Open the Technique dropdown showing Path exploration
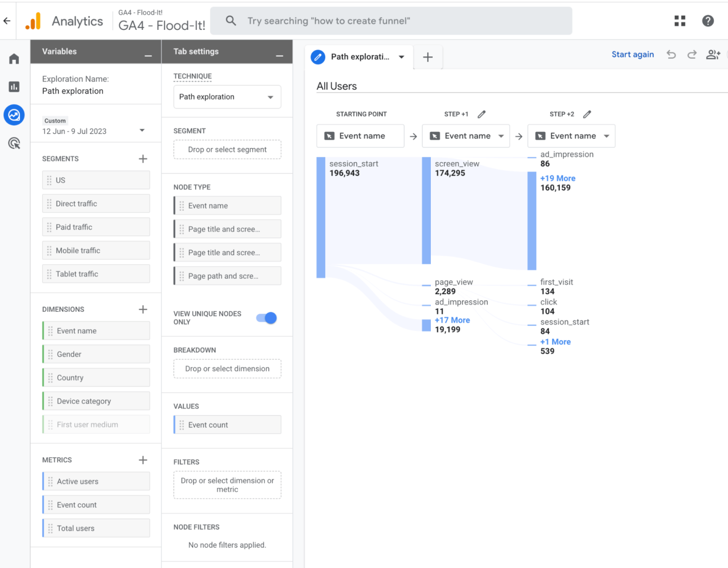This screenshot has height=568, width=728. (x=227, y=97)
